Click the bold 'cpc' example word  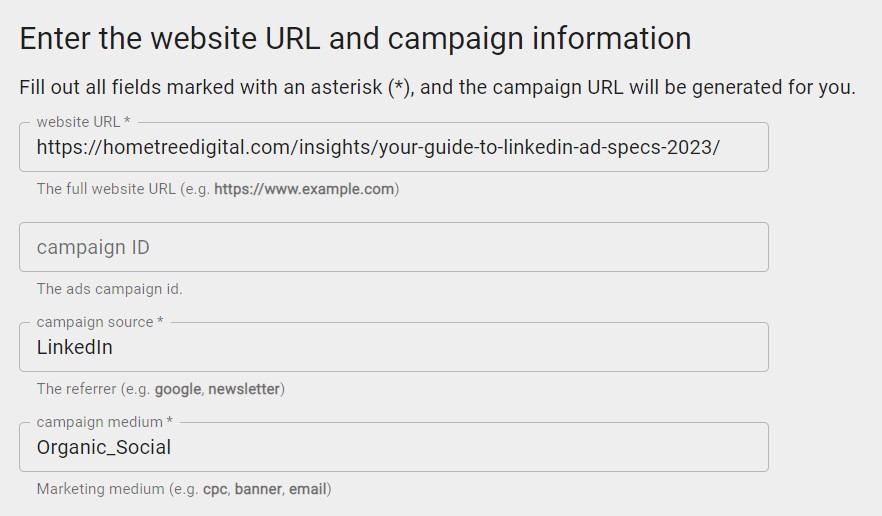point(215,490)
